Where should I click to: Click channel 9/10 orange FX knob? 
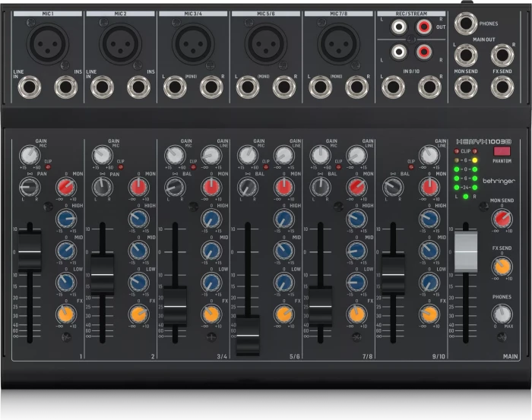[429, 314]
